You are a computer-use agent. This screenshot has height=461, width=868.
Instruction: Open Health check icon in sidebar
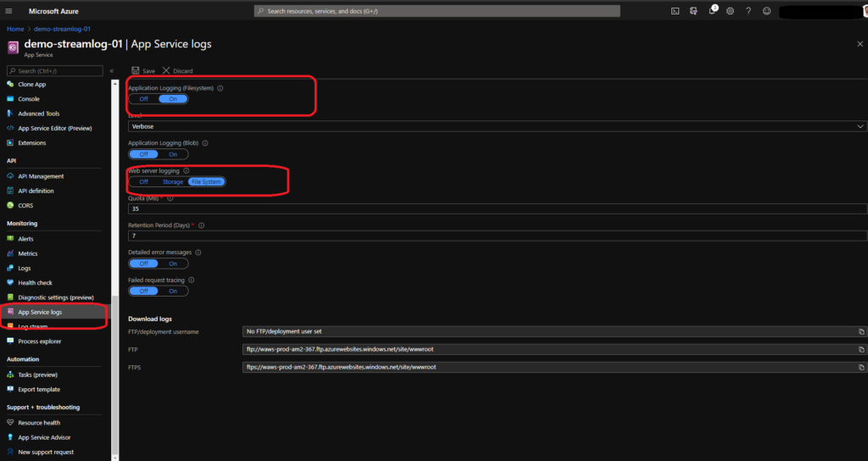(10, 283)
